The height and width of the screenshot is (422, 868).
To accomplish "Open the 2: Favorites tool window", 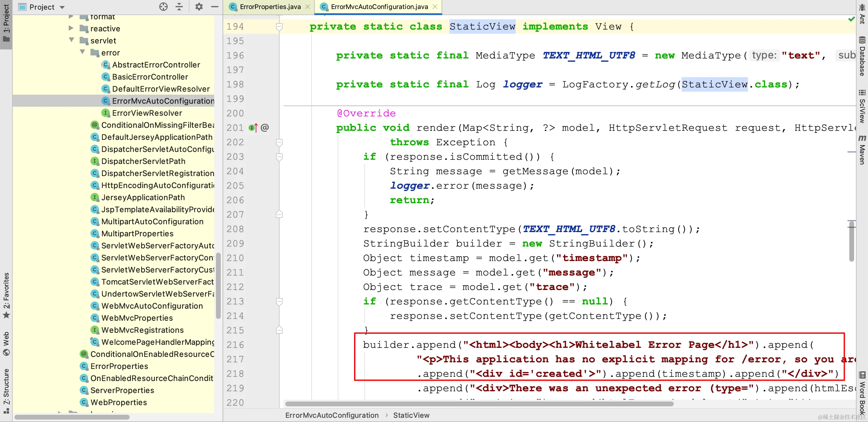I will (x=6, y=295).
